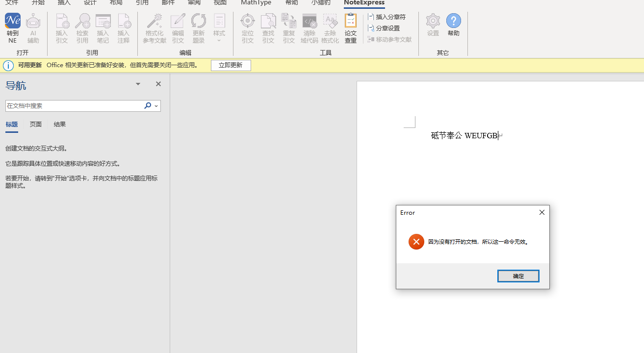Click the 立即更新 button

point(231,65)
